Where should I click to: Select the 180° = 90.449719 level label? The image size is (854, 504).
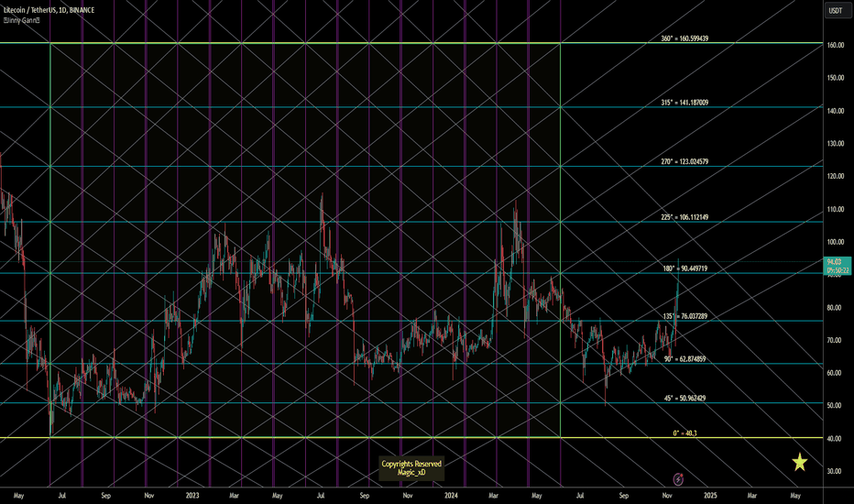point(684,268)
